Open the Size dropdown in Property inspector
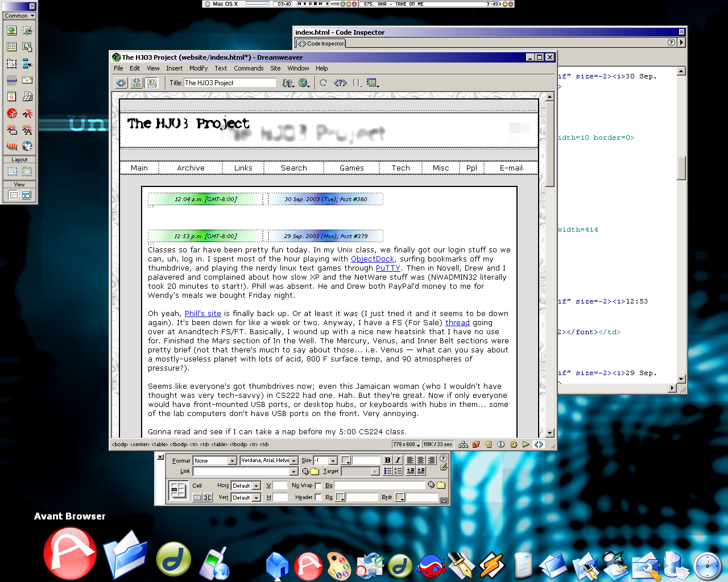 click(x=325, y=460)
